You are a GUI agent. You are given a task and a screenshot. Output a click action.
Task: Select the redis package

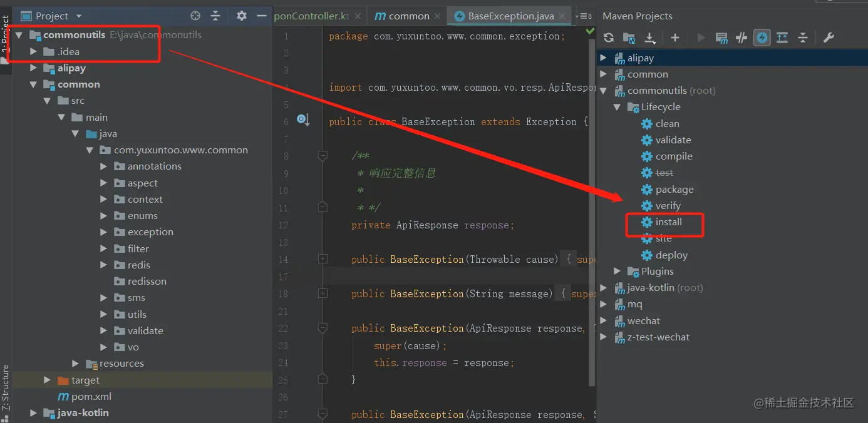[132, 265]
